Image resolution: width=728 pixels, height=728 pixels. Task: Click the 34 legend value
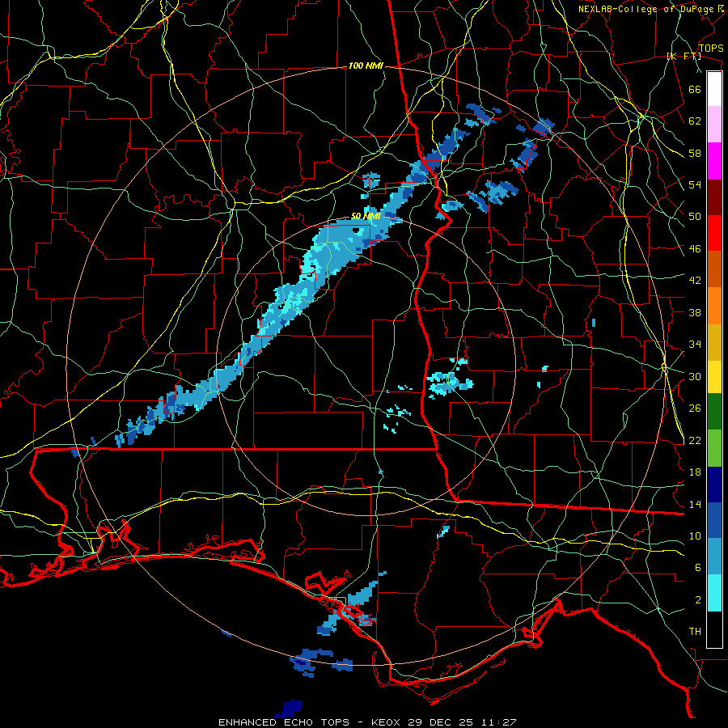tap(695, 345)
